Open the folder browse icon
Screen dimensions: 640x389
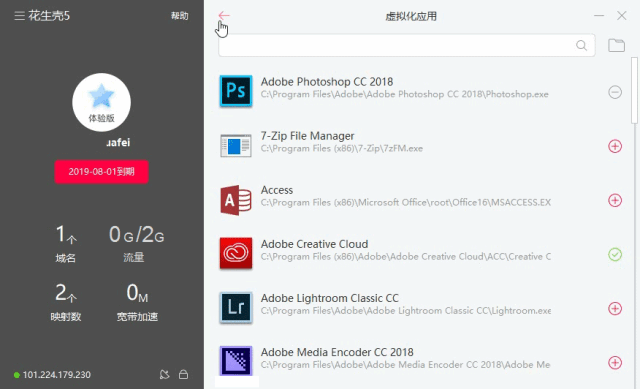(x=616, y=45)
